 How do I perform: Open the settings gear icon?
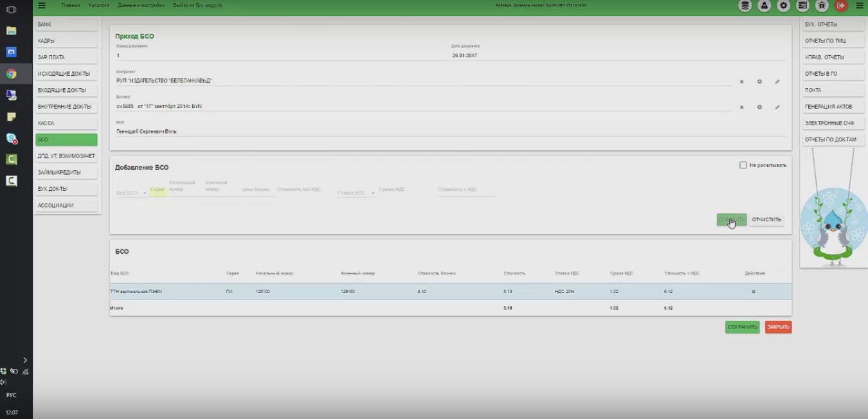click(x=783, y=6)
